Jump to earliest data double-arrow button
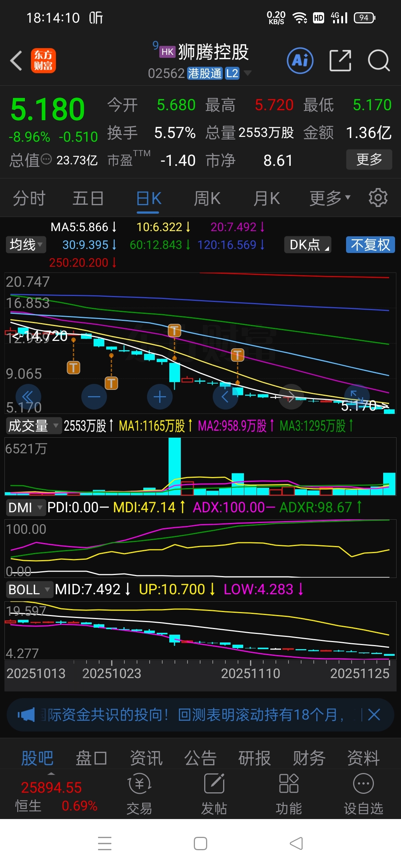401x868 pixels. pos(29,397)
